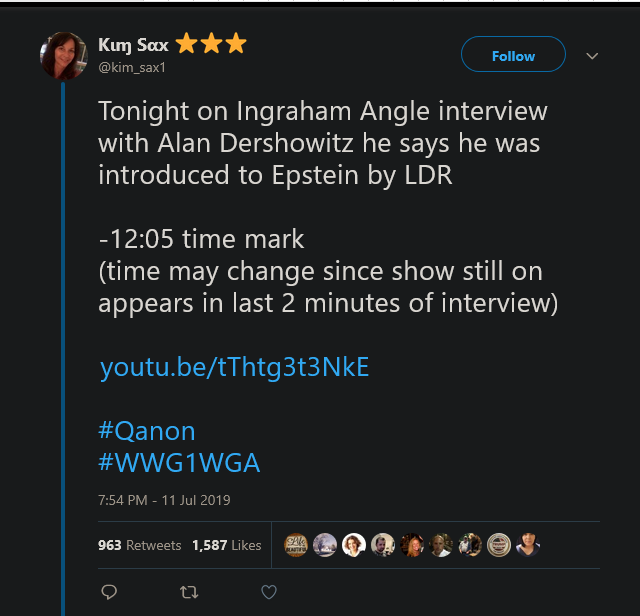Click the reply speech bubble icon
Image resolution: width=640 pixels, height=616 pixels.
[110, 592]
